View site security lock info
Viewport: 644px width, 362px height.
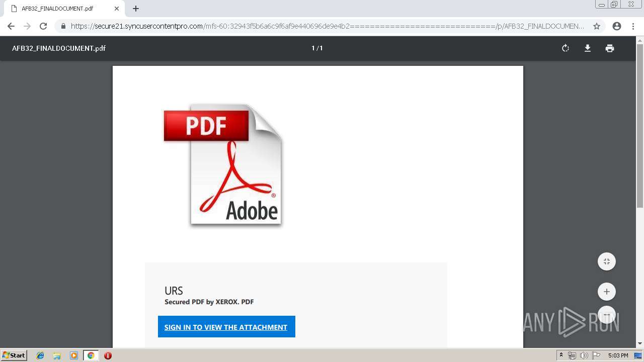click(x=63, y=26)
